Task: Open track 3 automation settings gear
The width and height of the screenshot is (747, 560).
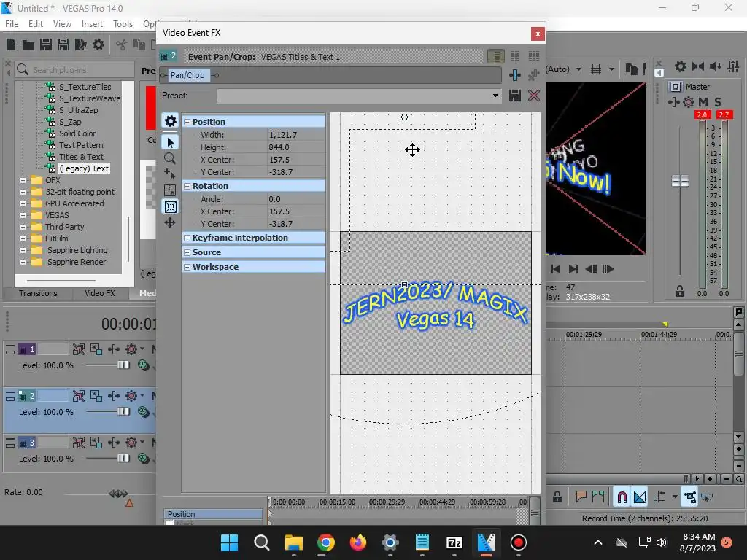Action: coord(131,443)
